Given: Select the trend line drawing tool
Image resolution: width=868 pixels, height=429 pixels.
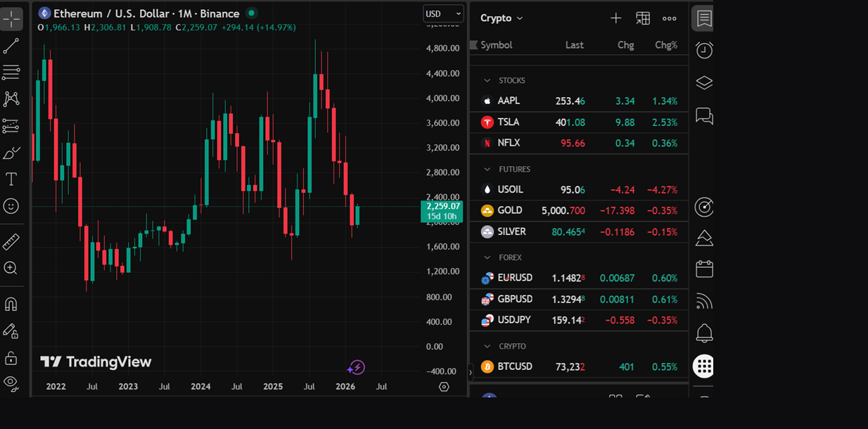Looking at the screenshot, I should pos(11,46).
